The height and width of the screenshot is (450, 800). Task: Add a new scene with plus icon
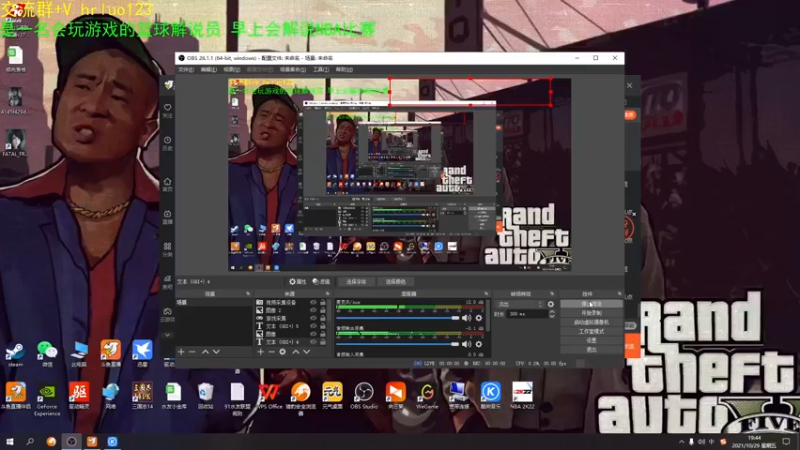click(x=181, y=352)
